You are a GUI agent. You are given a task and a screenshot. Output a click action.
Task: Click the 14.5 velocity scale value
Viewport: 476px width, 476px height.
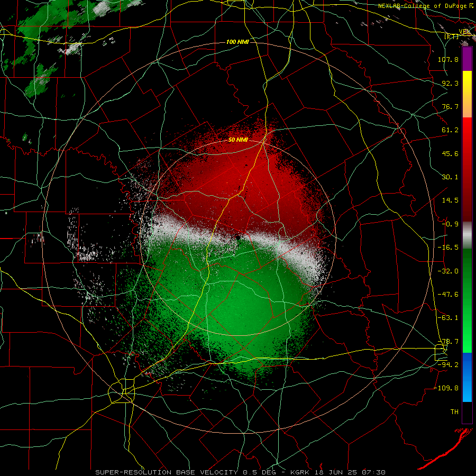pos(450,200)
